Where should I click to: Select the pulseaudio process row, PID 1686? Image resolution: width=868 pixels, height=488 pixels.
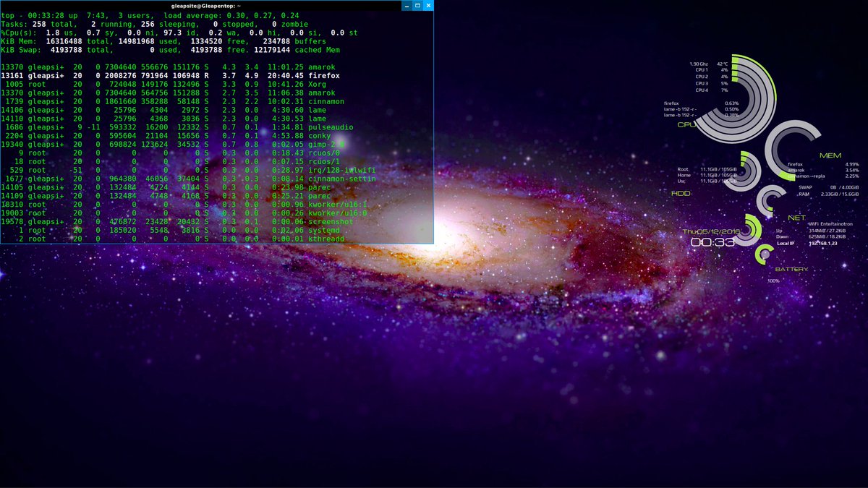pyautogui.click(x=177, y=128)
